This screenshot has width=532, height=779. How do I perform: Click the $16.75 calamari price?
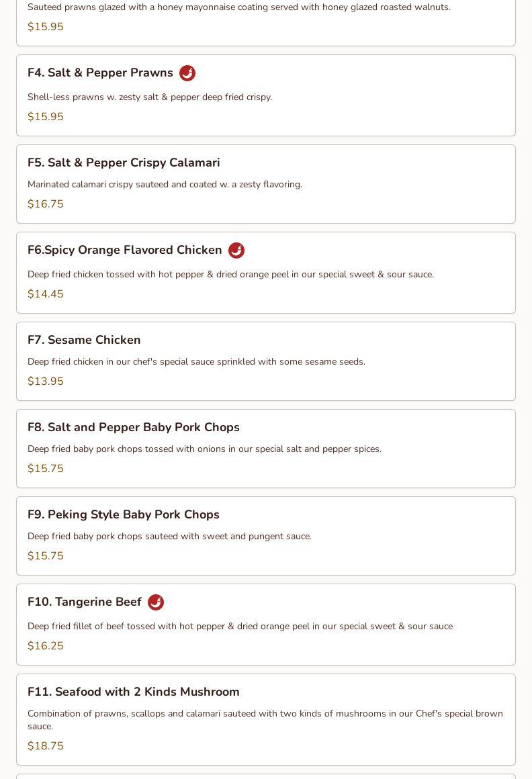46,204
